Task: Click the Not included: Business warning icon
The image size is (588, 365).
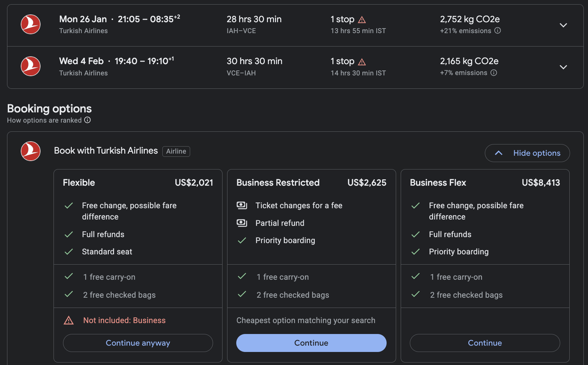Action: pyautogui.click(x=69, y=320)
